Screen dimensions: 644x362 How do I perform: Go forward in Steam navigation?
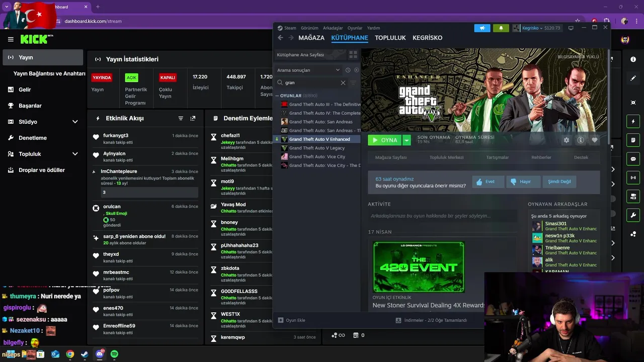tap(290, 38)
